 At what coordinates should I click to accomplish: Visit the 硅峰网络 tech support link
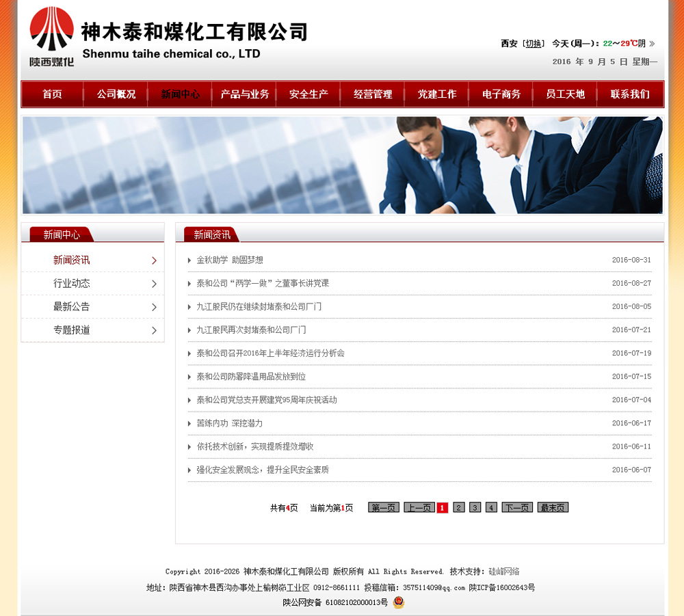(503, 572)
